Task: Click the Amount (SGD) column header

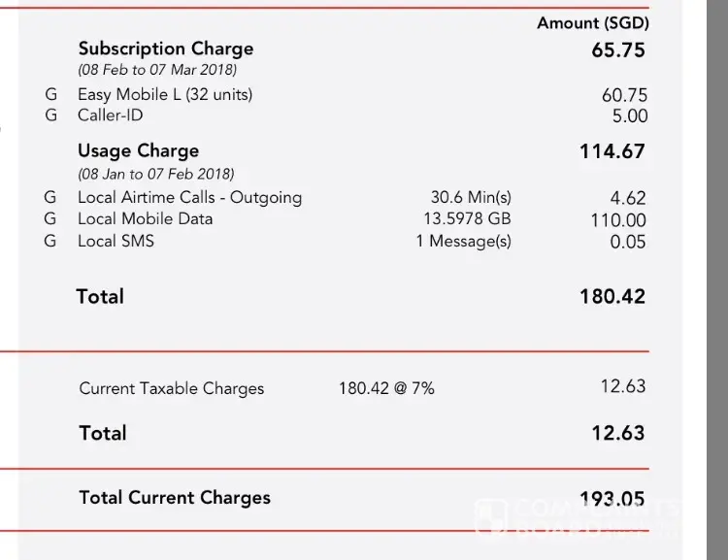Action: click(592, 23)
